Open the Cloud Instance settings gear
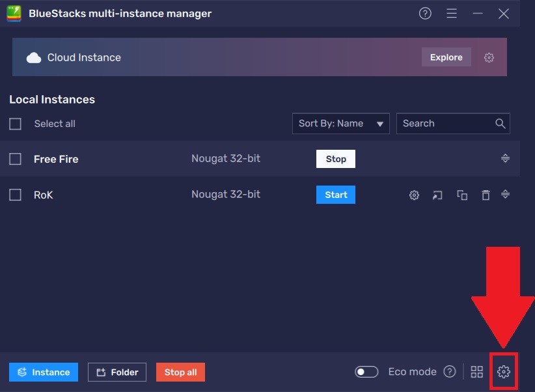Image resolution: width=535 pixels, height=392 pixels. [x=489, y=57]
